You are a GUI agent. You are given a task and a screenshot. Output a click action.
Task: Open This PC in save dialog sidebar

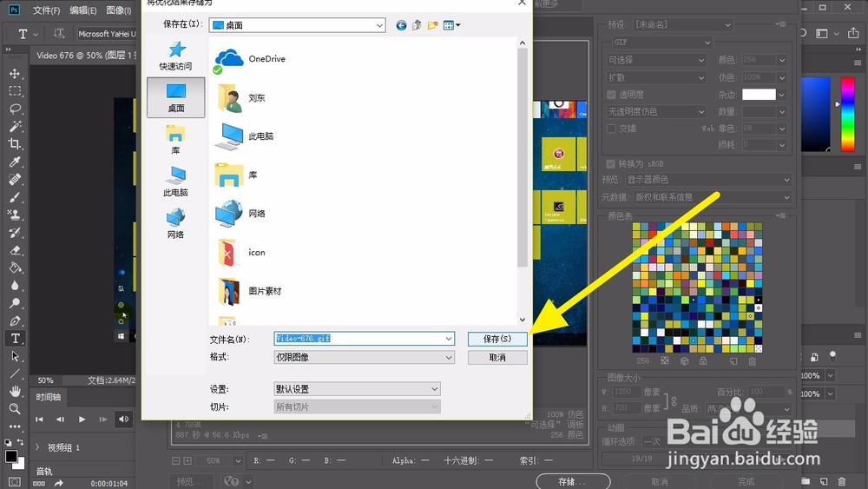175,182
